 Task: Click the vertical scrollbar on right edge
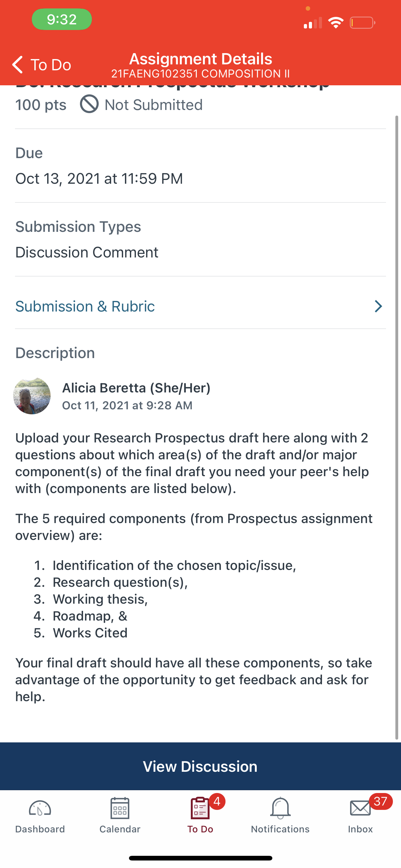pos(397,427)
